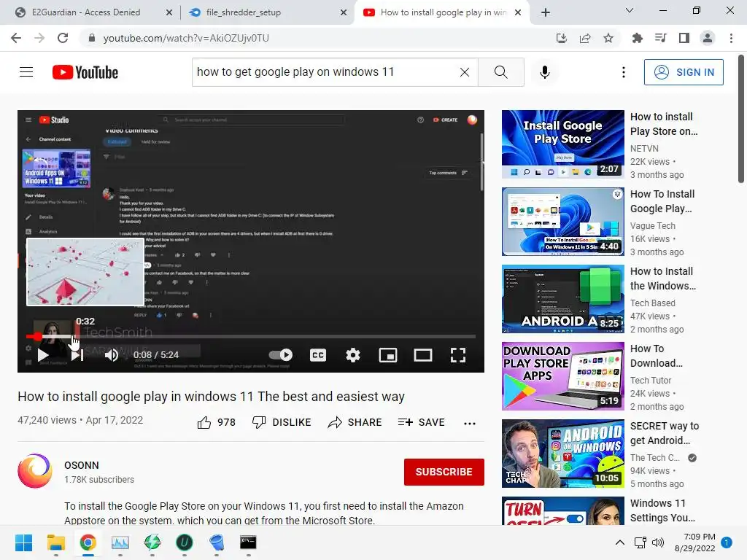747x560 pixels.
Task: Open the SECRET way to get Android video
Action: (x=562, y=454)
